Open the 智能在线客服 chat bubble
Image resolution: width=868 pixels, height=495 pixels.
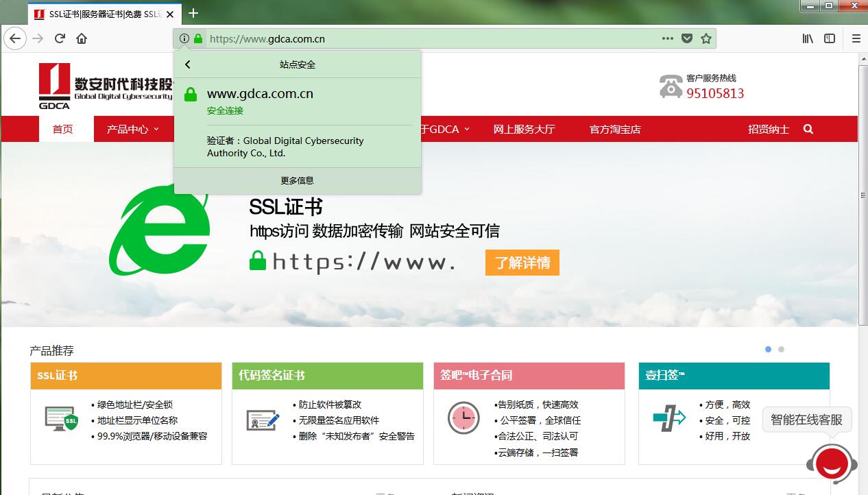pos(807,420)
